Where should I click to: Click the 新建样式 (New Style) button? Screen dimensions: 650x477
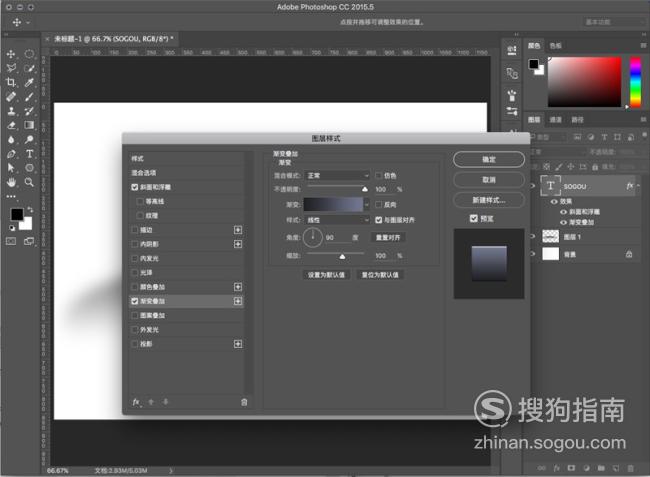pos(489,200)
